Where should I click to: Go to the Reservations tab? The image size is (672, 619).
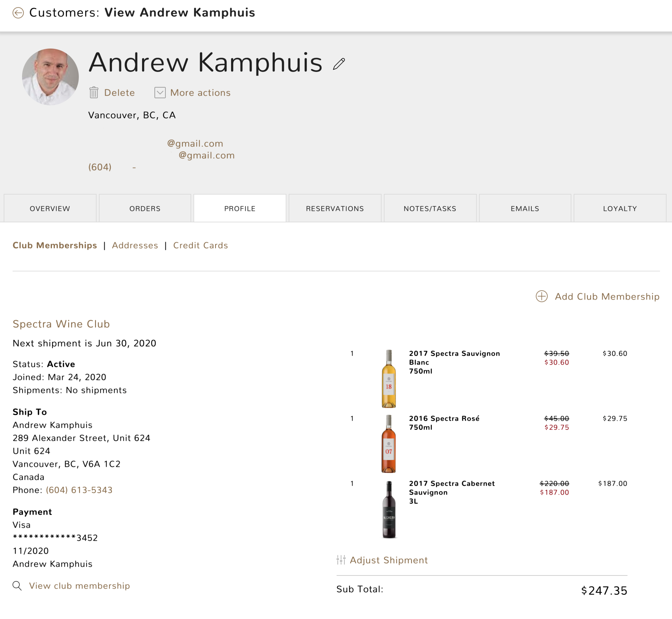[335, 208]
